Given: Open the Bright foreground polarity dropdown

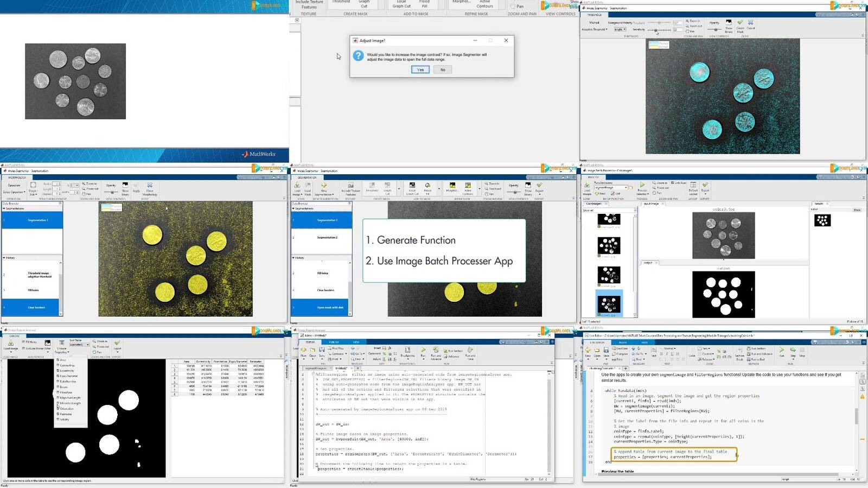Looking at the screenshot, I should 620,29.
